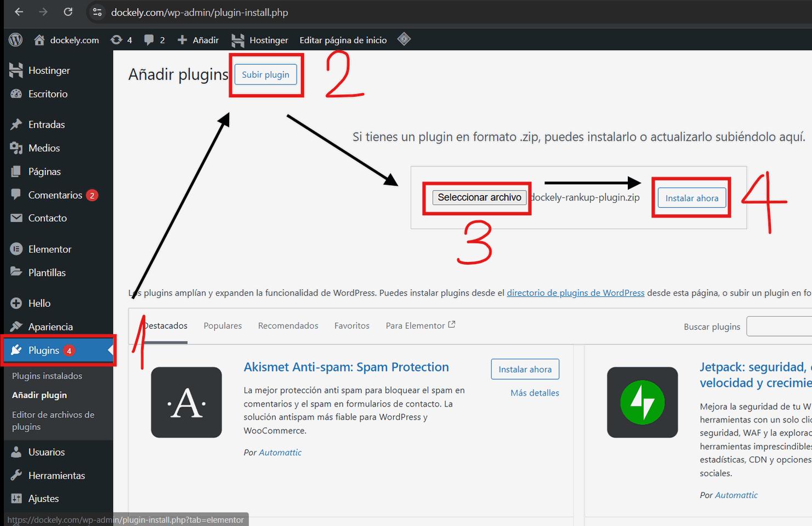The image size is (812, 526).
Task: Open Plugins in the sidebar menu
Action: [x=44, y=351]
